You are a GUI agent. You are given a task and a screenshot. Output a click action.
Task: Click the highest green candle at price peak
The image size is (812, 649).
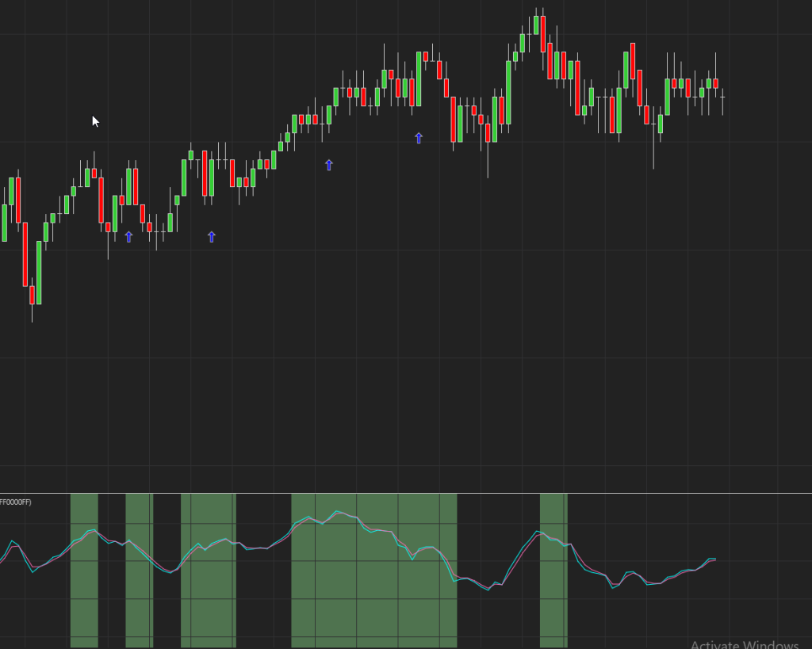pos(536,25)
